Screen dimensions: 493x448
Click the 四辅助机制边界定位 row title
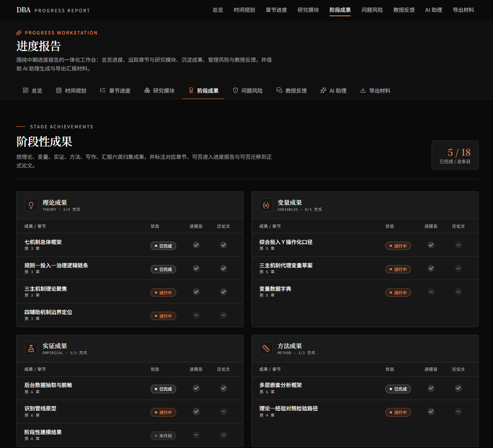(x=48, y=312)
